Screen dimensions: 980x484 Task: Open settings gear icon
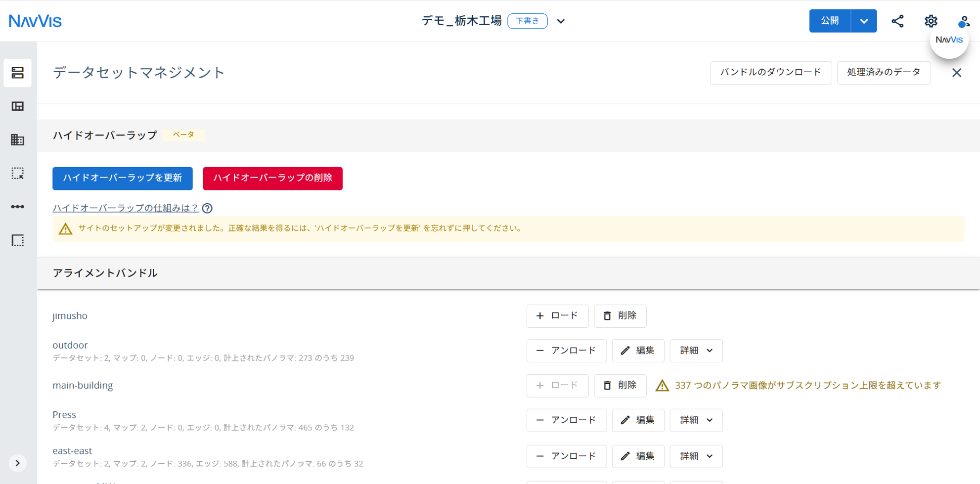[x=931, y=21]
